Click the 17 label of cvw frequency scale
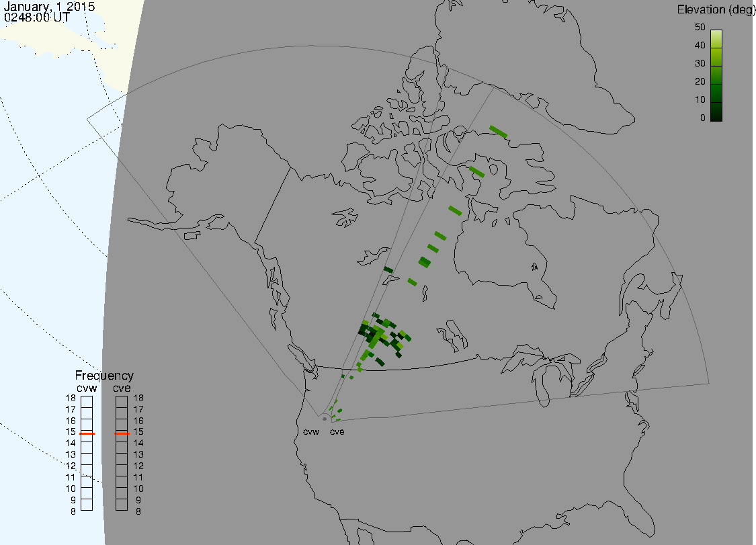The image size is (756, 545). click(71, 409)
